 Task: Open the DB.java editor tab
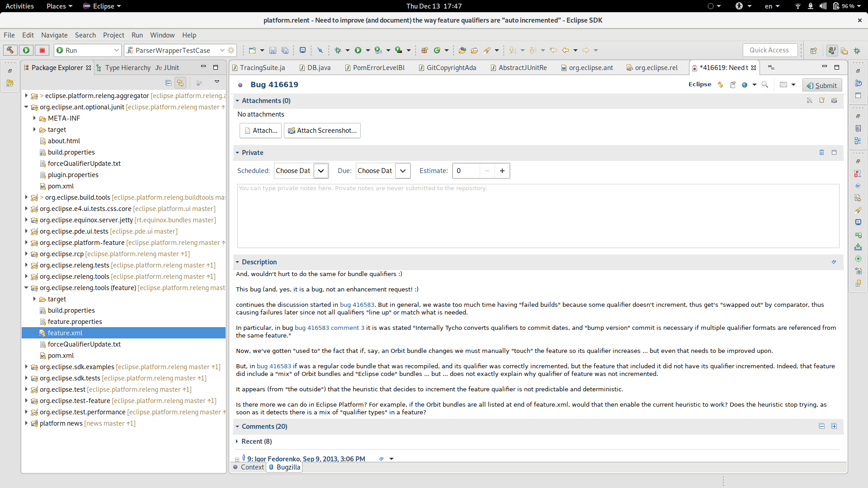(x=315, y=67)
